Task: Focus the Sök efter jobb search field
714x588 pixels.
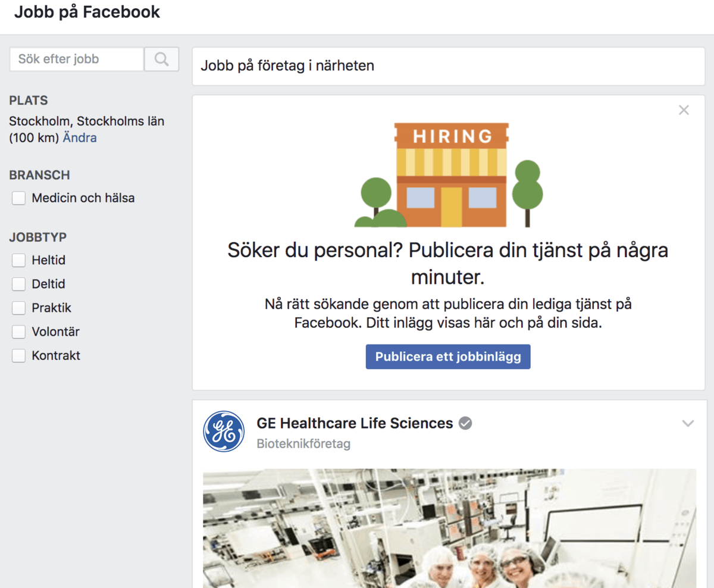Action: [77, 60]
